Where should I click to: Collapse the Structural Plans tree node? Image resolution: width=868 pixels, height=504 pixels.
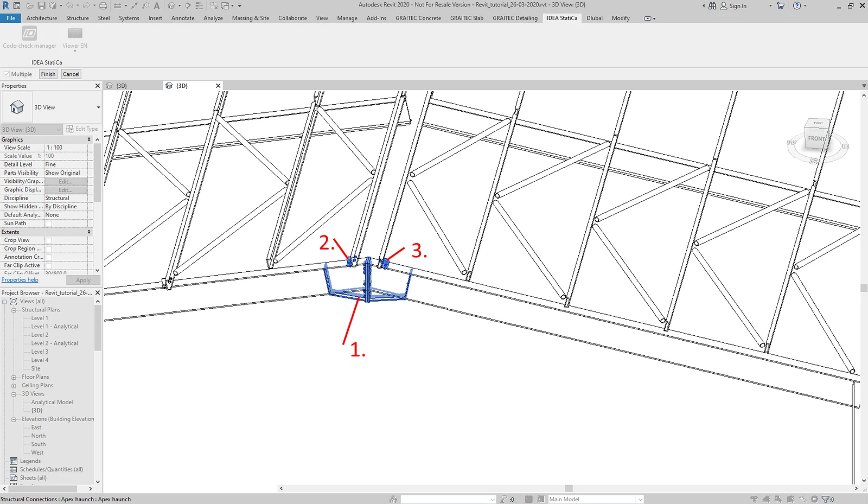[x=14, y=310]
